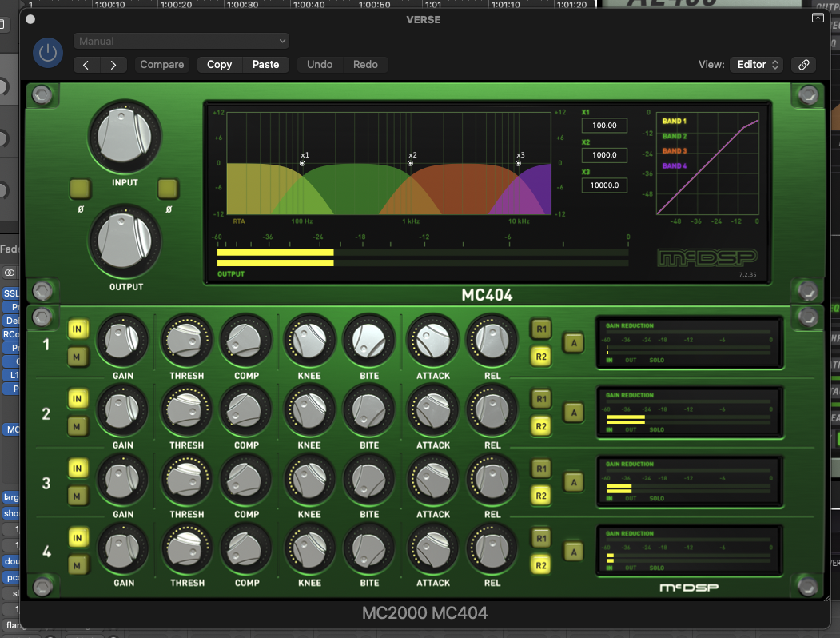Click band 1 BITE knob
This screenshot has height=638, width=840.
click(x=368, y=341)
